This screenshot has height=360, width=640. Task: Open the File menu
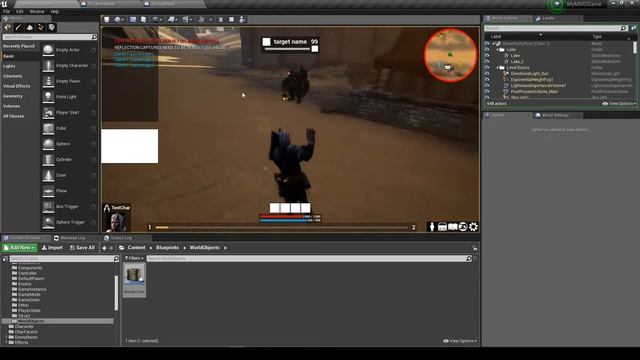point(6,11)
